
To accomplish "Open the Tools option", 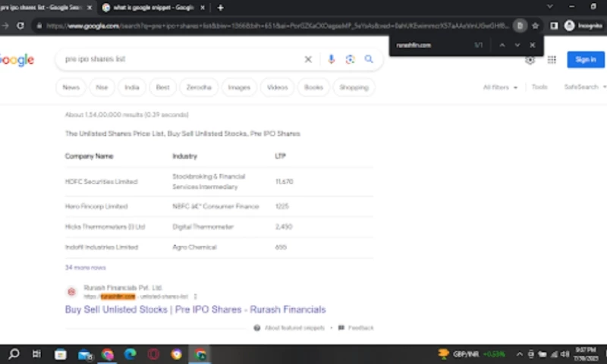I will click(x=539, y=87).
